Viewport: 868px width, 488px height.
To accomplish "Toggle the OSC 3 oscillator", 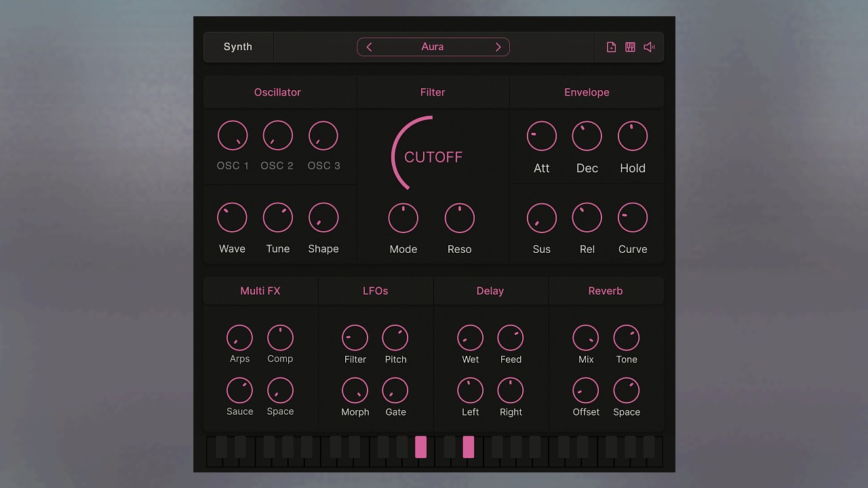I will (323, 136).
